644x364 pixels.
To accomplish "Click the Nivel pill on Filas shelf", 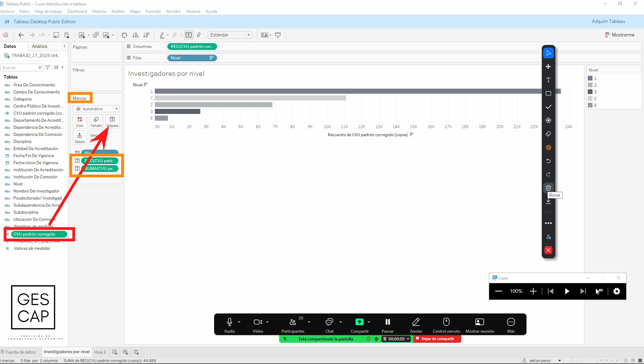I will [x=192, y=58].
